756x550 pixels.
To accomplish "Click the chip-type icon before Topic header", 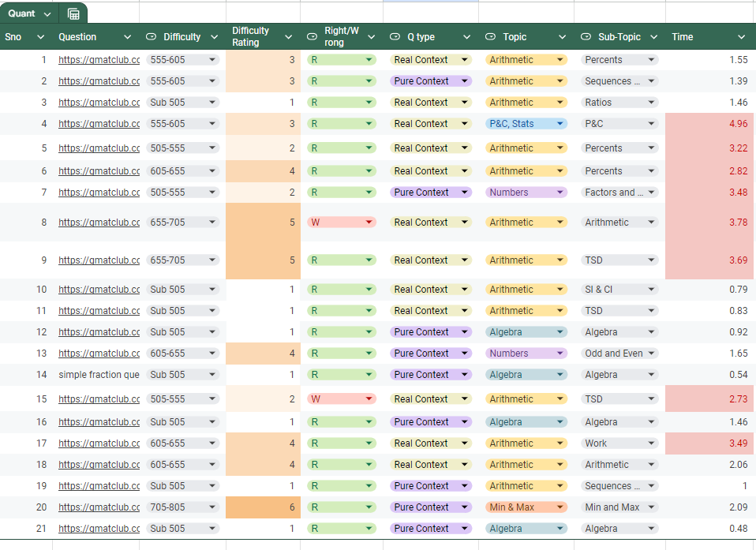I will click(490, 37).
